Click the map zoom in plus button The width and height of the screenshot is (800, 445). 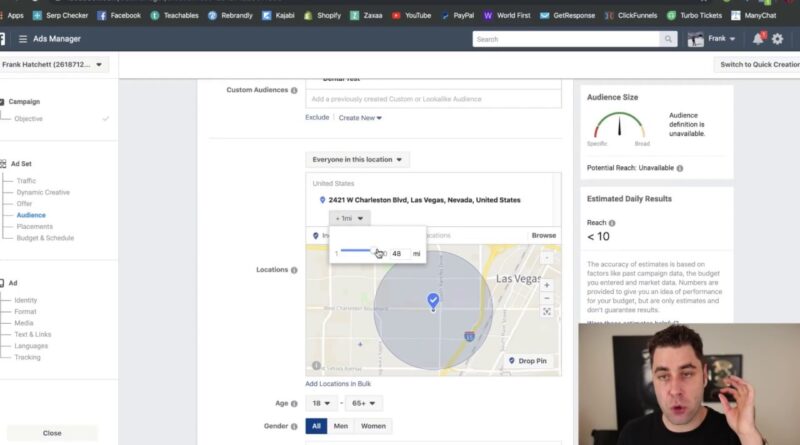pos(546,285)
